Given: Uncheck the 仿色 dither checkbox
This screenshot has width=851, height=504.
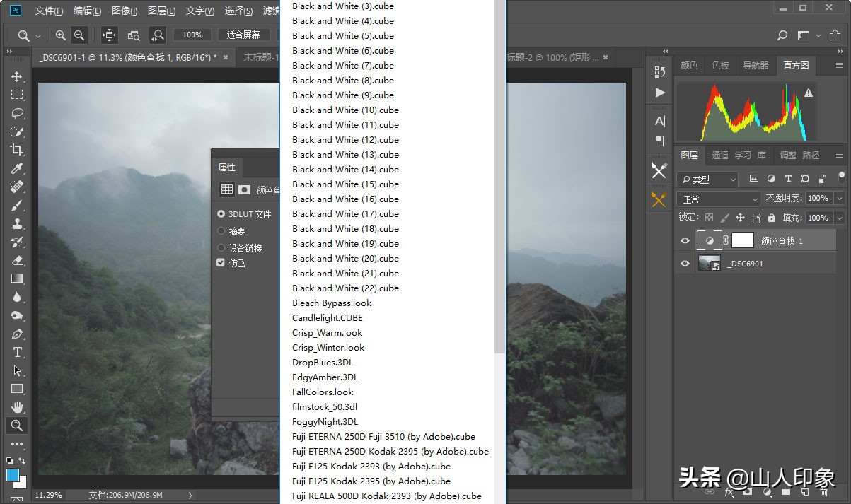Looking at the screenshot, I should point(221,263).
